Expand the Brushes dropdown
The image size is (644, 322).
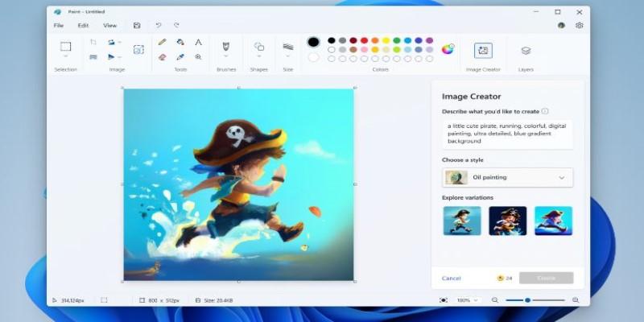(x=225, y=57)
